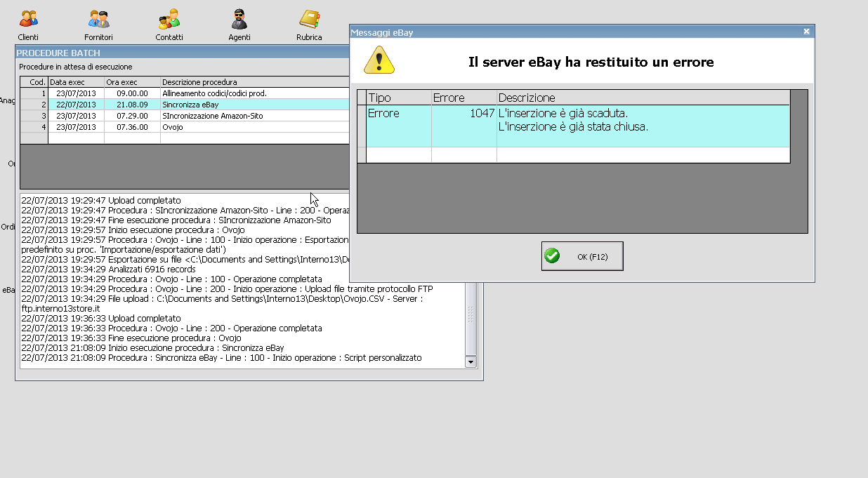This screenshot has width=868, height=478.
Task: Click the 21.08.09 time cell
Action: 132,104
